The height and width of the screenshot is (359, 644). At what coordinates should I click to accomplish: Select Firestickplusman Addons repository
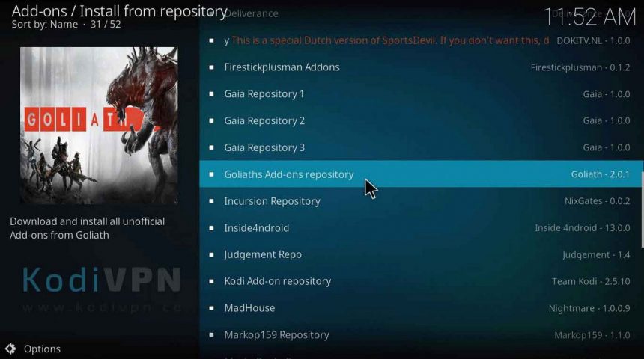pos(421,67)
